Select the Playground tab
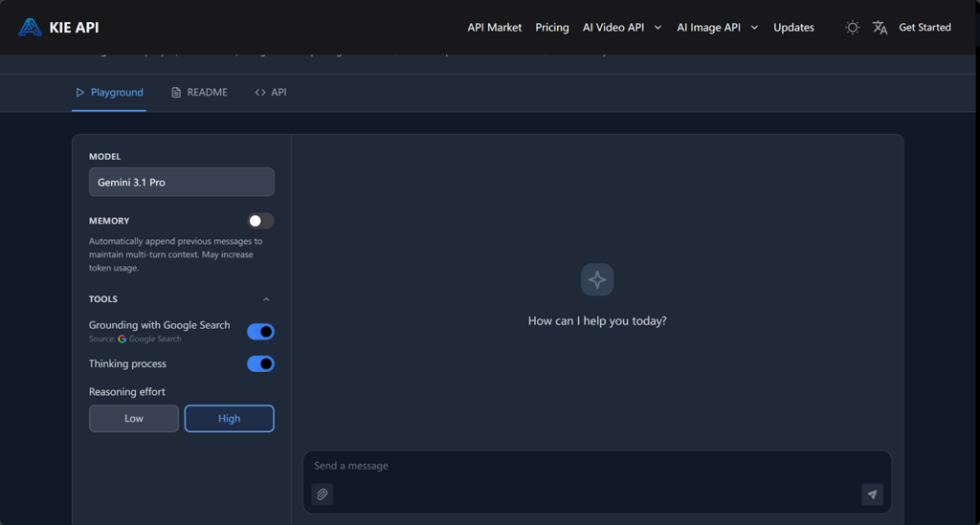980x525 pixels. (x=109, y=93)
